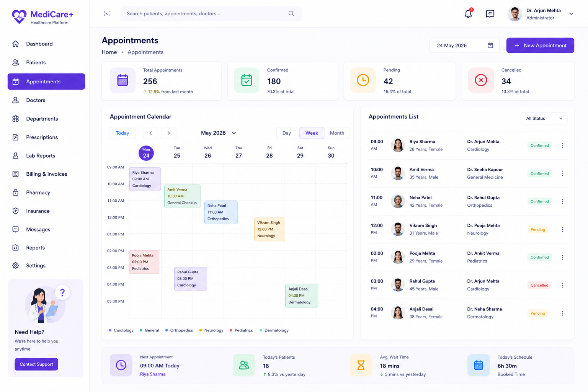Click the Cardiology legend color dot
This screenshot has height=392, width=588.
(x=110, y=330)
